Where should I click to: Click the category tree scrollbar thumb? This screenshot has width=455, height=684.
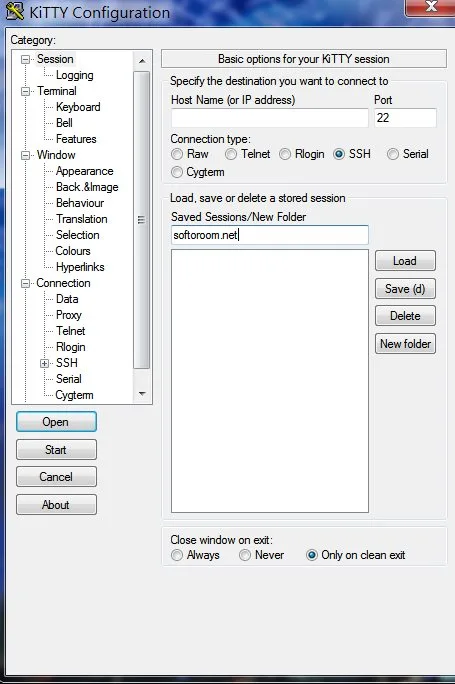point(142,220)
